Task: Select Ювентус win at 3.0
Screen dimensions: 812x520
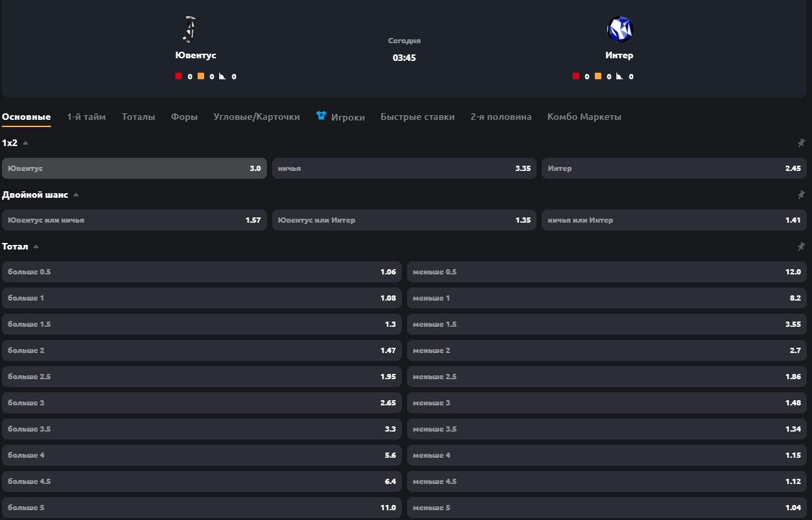Action: tap(134, 168)
